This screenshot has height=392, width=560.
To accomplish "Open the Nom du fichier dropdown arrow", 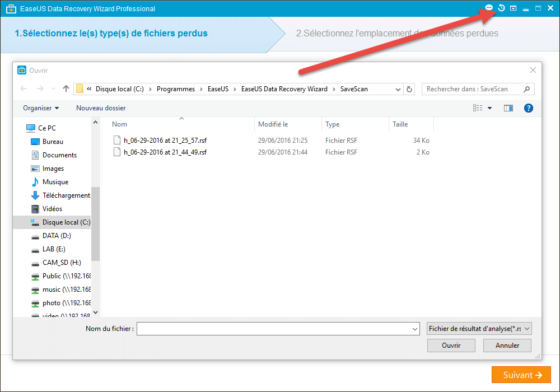I will (x=414, y=329).
